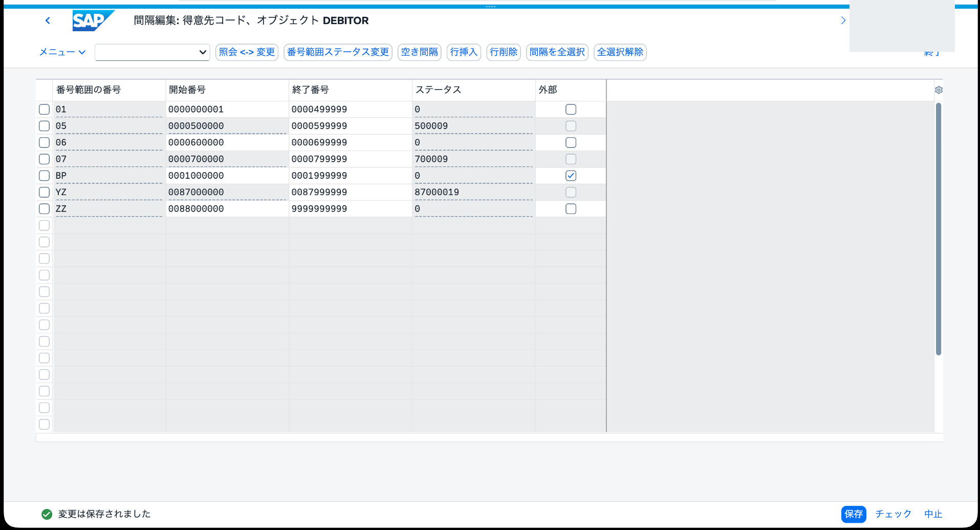Viewport: 980px width, 530px height.
Task: Click the green success status icon
Action: click(47, 514)
